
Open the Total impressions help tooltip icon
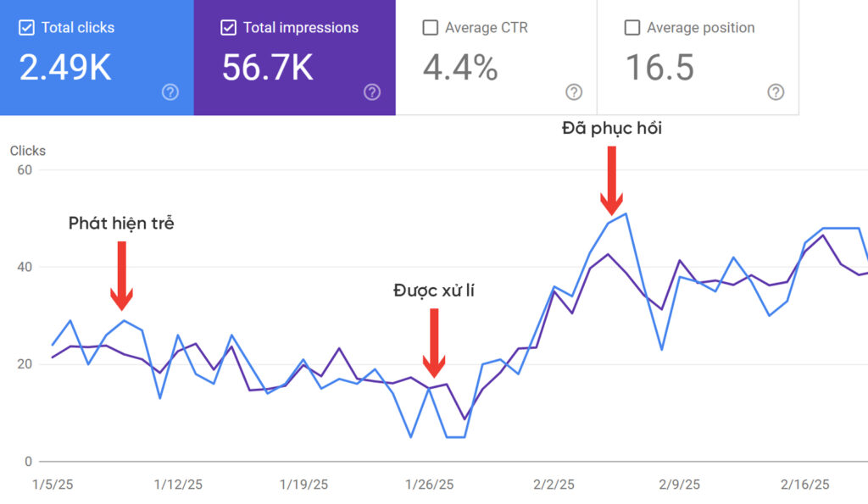point(372,92)
